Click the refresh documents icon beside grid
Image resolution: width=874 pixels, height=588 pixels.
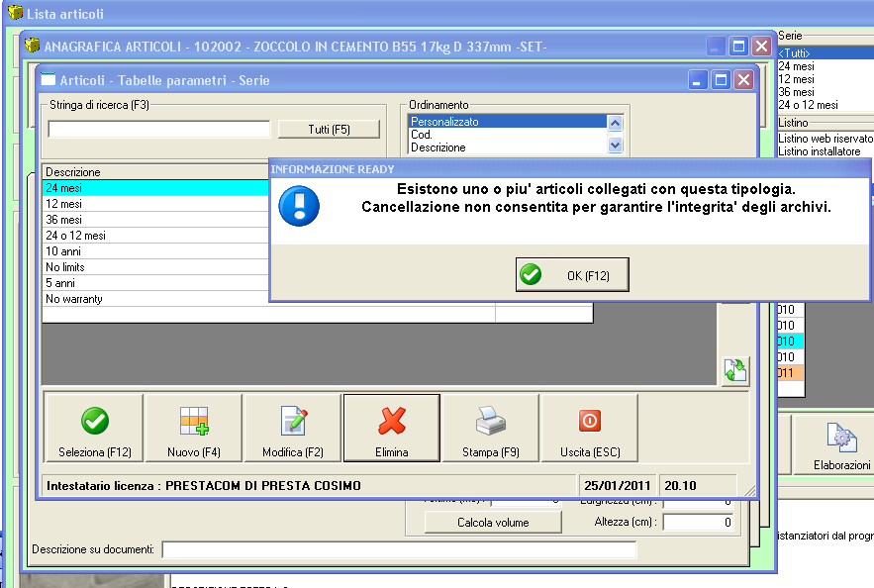point(735,370)
